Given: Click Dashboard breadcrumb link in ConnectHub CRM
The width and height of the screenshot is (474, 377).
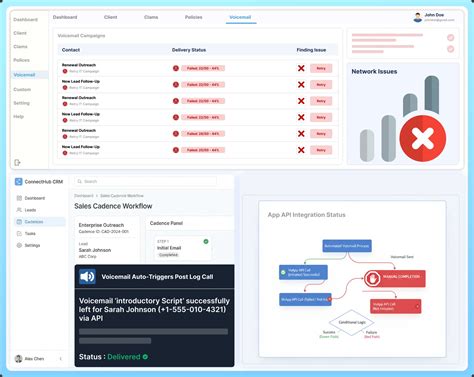Looking at the screenshot, I should point(84,196).
